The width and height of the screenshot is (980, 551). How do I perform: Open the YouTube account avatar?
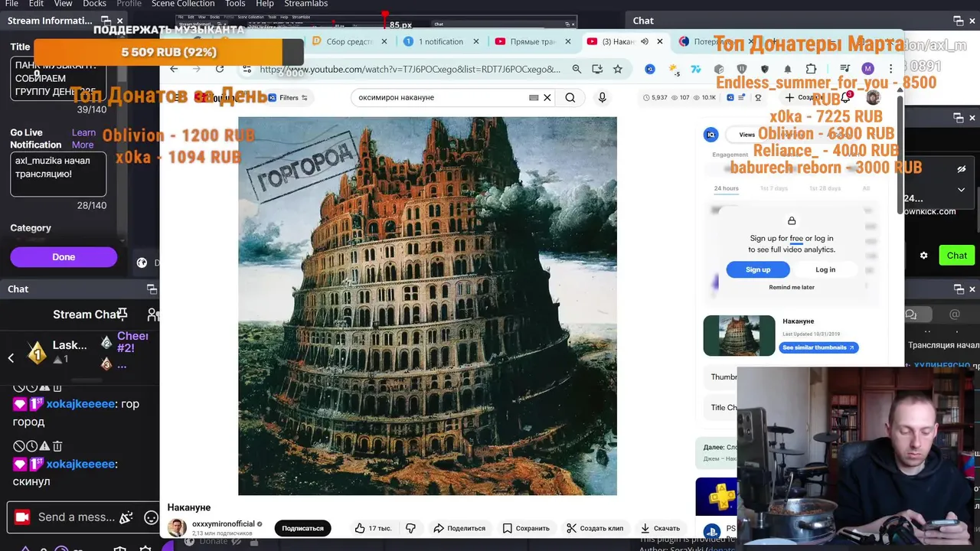[873, 97]
